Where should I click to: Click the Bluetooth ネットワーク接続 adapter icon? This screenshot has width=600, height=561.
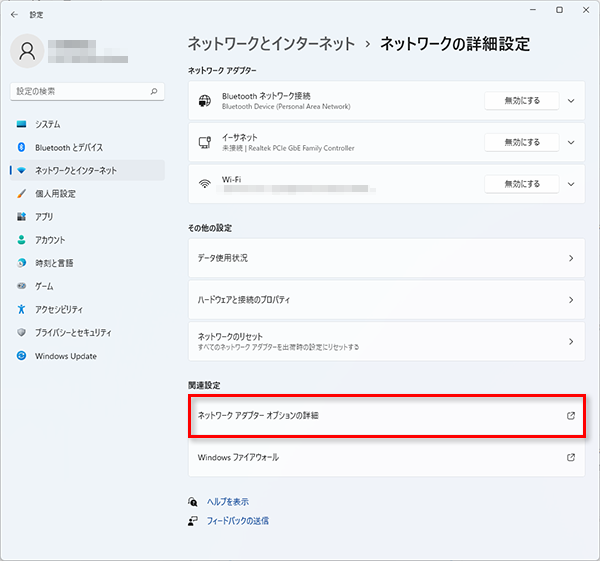click(x=205, y=101)
